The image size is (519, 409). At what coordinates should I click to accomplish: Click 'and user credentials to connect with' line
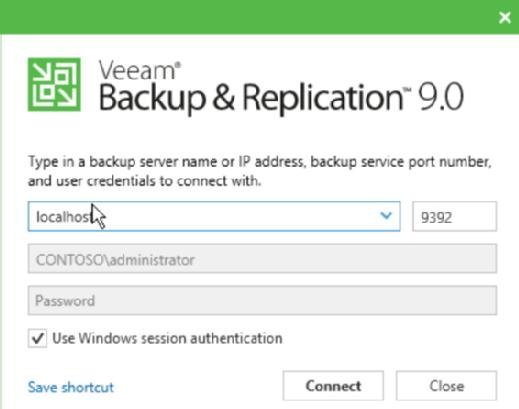click(x=144, y=181)
